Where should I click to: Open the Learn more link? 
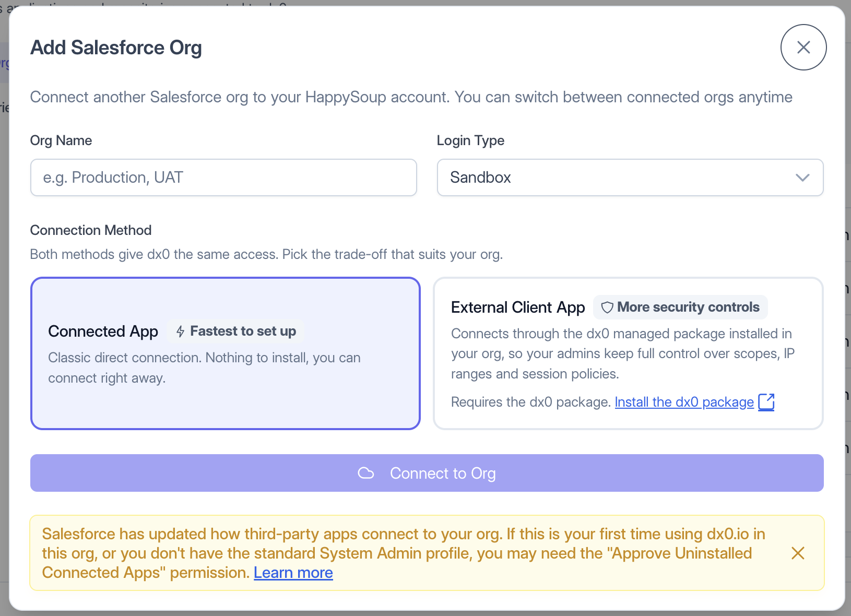[x=293, y=573]
